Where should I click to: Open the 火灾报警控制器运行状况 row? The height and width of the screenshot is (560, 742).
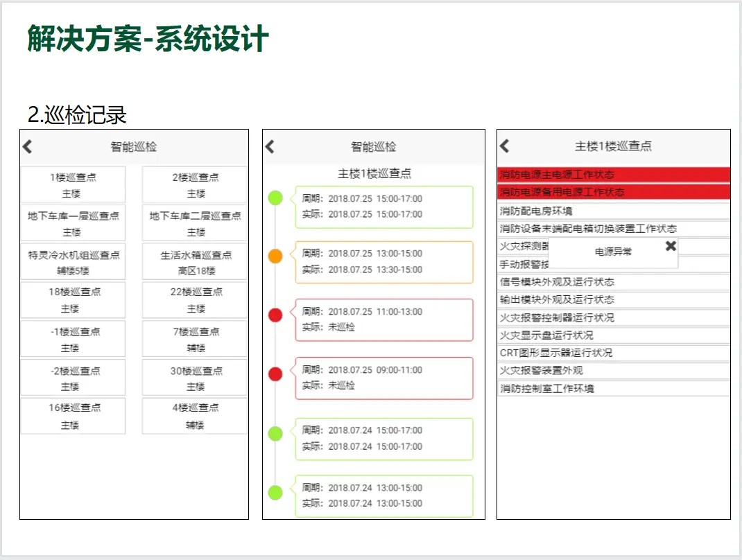click(614, 317)
